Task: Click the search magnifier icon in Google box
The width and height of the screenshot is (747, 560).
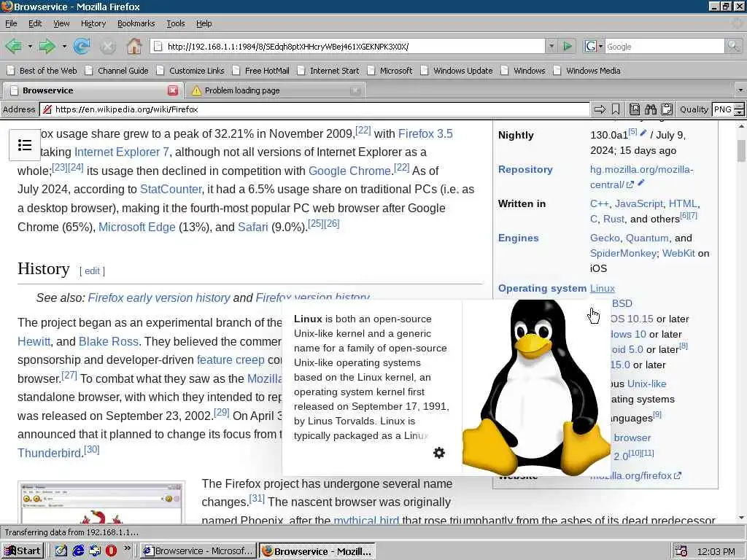Action: 733,46
